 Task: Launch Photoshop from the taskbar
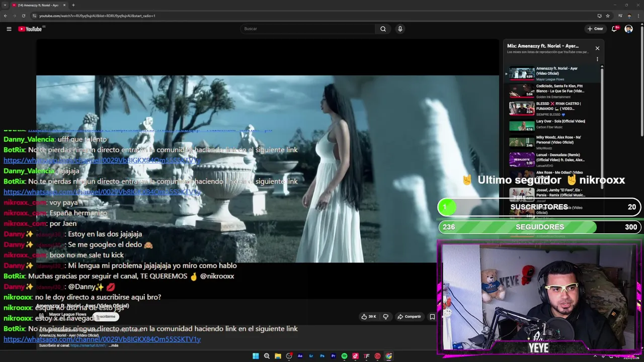pyautogui.click(x=322, y=356)
